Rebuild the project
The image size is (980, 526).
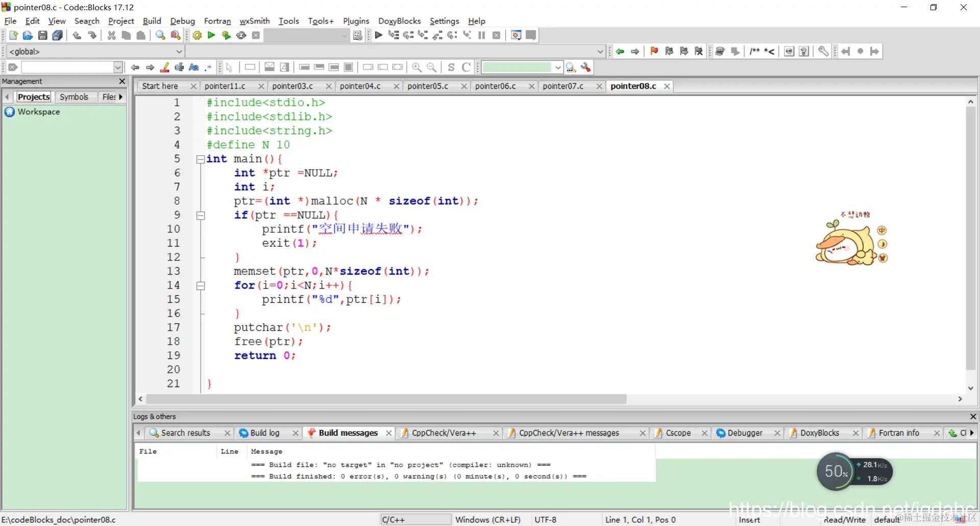241,35
